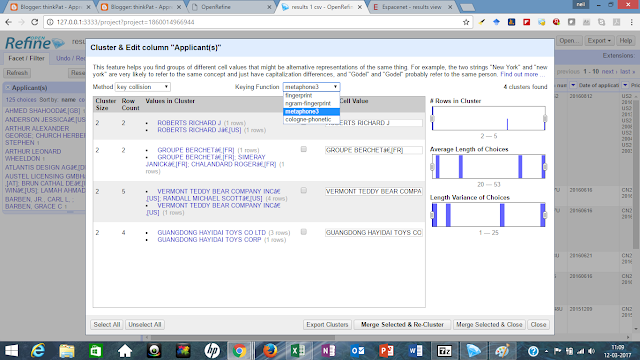The image size is (640, 360).
Task: Click the red Flipboard extension icon
Action: (527, 22)
